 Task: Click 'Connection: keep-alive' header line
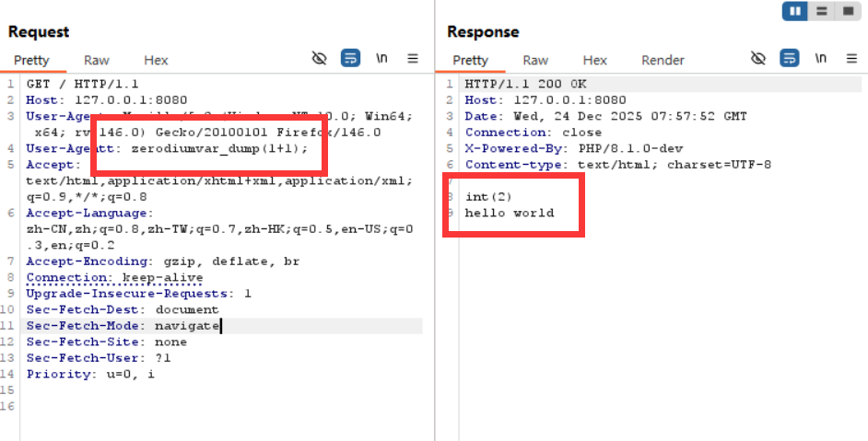tap(114, 277)
